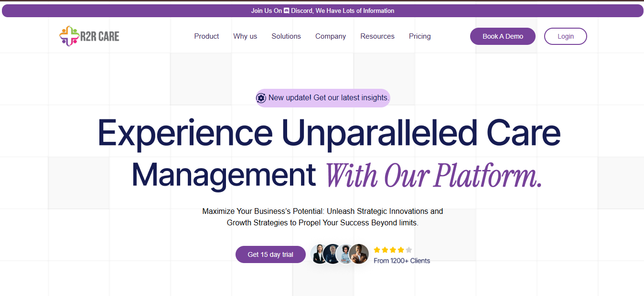Click the grey fifth rating star
The width and height of the screenshot is (644, 296).
pos(409,250)
